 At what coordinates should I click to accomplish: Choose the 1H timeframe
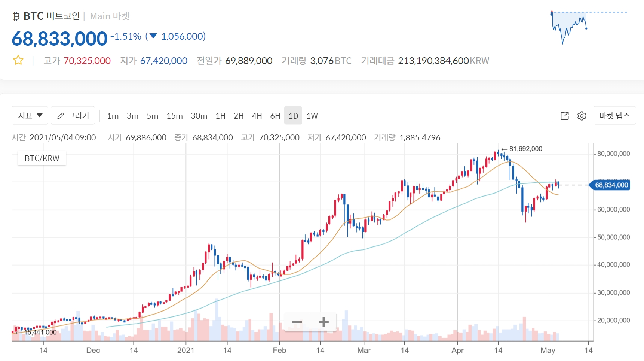(221, 116)
